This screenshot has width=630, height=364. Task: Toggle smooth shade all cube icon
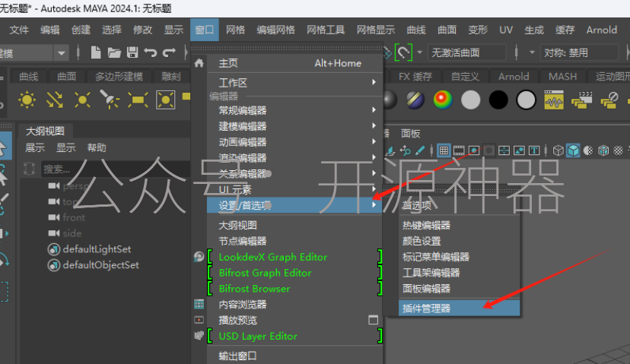(573, 150)
